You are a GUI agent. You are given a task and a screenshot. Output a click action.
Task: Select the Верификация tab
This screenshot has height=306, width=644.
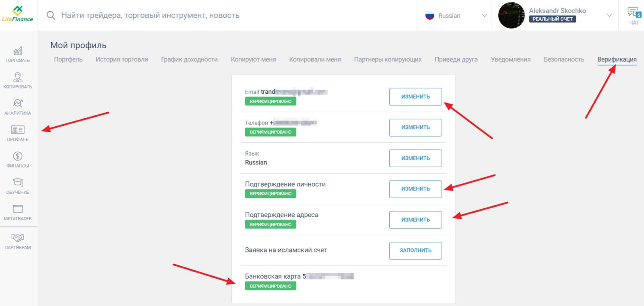617,60
